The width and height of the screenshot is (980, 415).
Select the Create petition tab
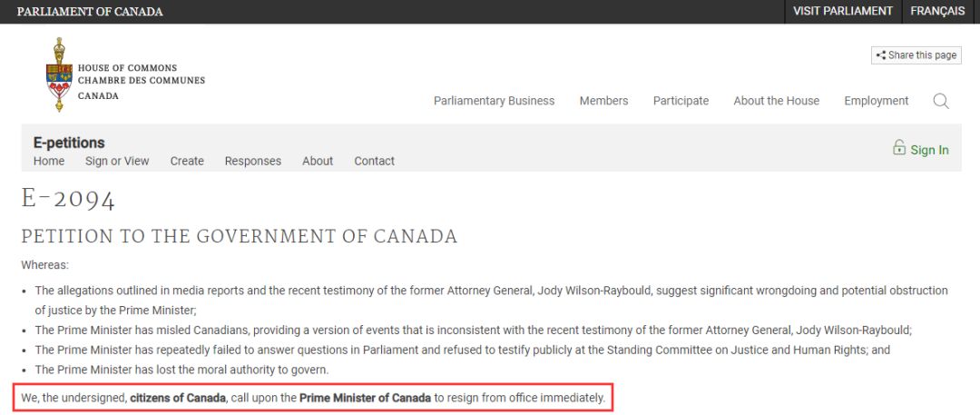click(187, 161)
